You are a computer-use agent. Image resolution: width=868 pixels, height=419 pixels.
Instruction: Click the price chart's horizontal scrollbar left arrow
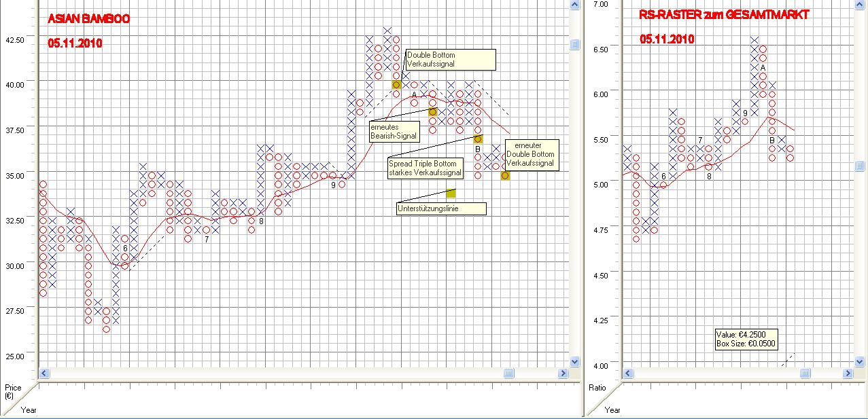tap(44, 374)
